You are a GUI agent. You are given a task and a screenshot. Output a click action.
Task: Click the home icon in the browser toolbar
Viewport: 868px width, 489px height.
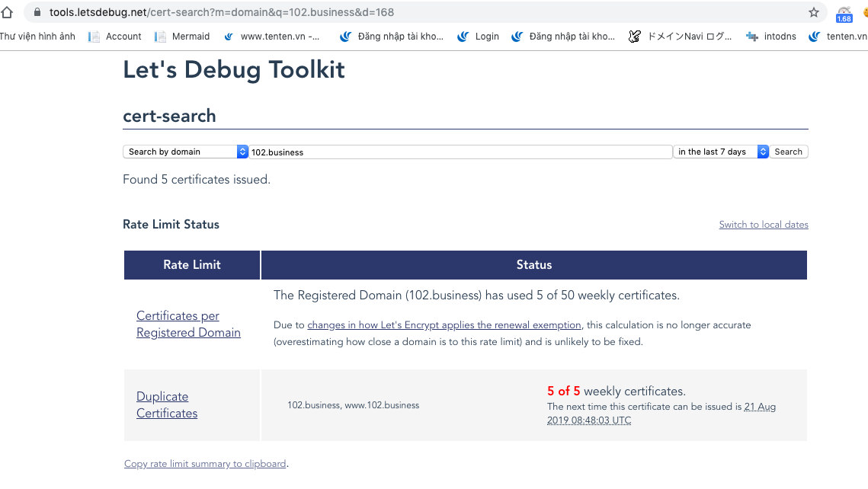pos(7,12)
